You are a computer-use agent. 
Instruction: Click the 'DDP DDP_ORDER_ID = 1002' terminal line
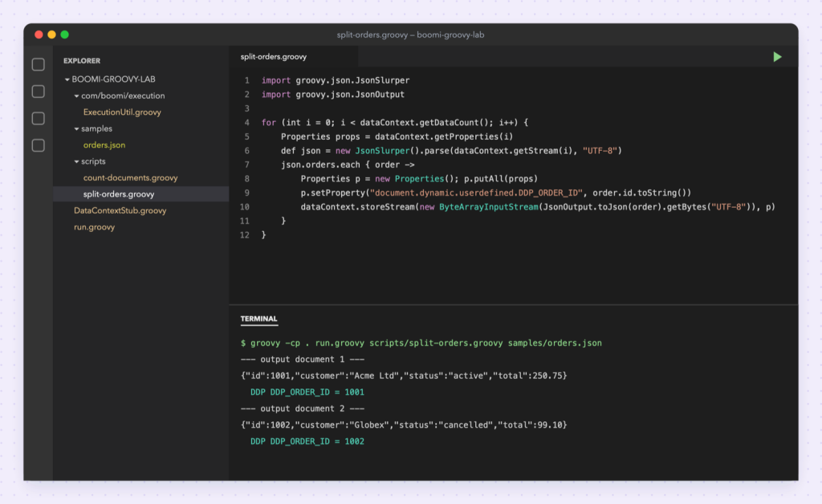[x=307, y=441]
